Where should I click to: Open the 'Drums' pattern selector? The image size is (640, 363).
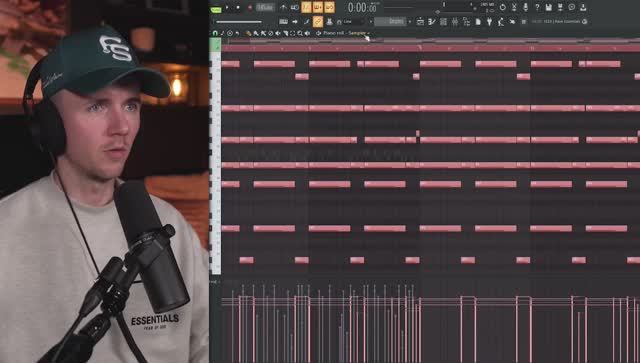(x=390, y=21)
